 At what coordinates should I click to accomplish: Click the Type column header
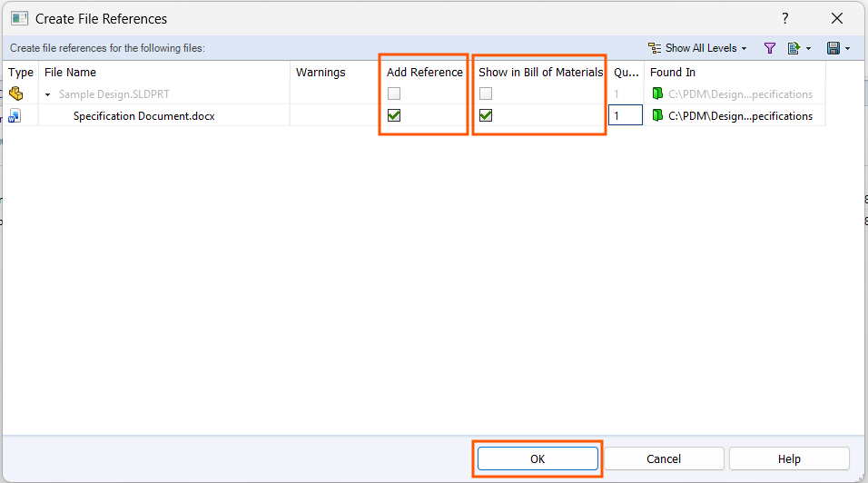point(21,73)
